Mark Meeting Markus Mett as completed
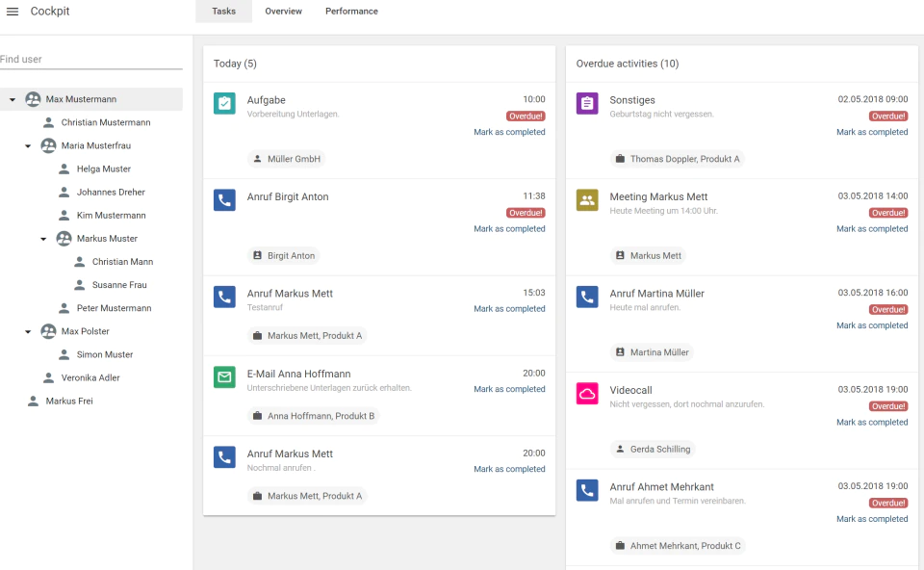The height and width of the screenshot is (570, 924). tap(872, 229)
